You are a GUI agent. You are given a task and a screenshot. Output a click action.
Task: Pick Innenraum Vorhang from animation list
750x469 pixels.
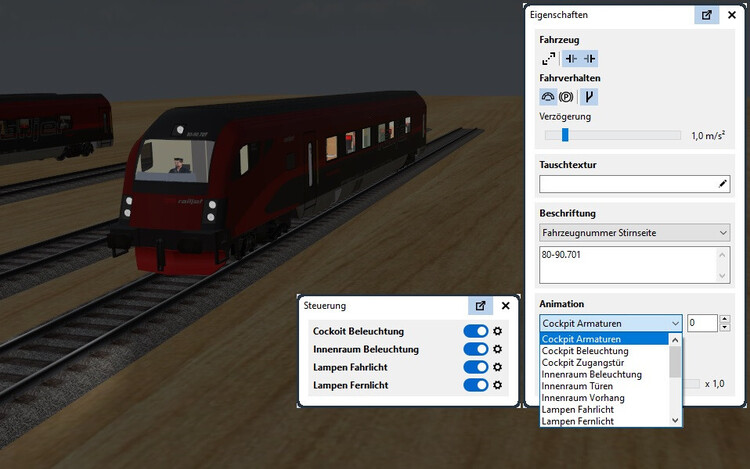[605, 398]
